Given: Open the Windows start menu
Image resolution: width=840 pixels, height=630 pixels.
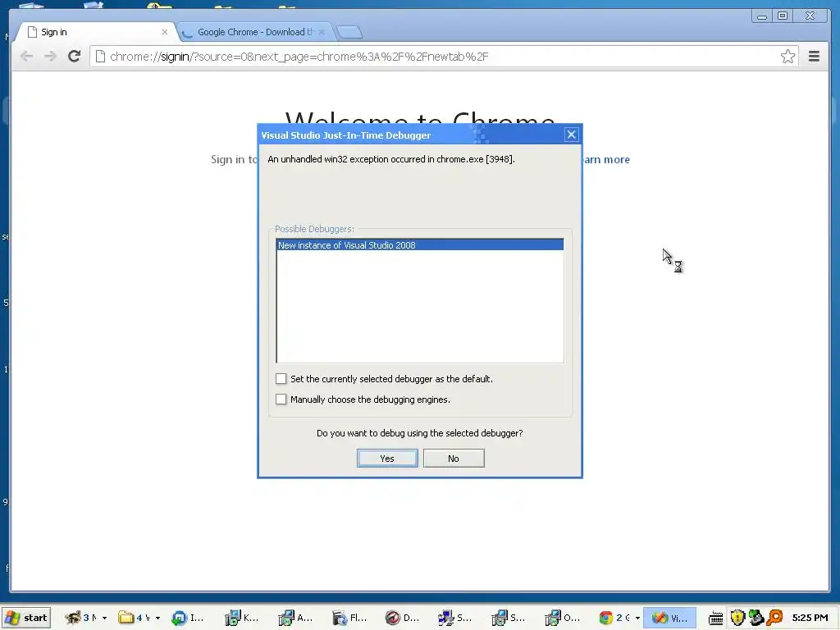Looking at the screenshot, I should tap(26, 618).
